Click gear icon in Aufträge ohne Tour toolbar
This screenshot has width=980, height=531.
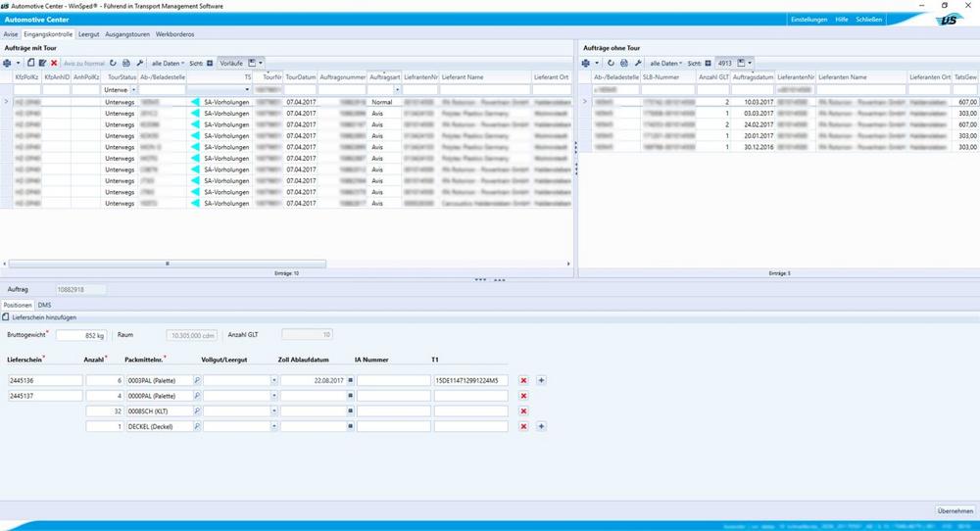[x=586, y=63]
